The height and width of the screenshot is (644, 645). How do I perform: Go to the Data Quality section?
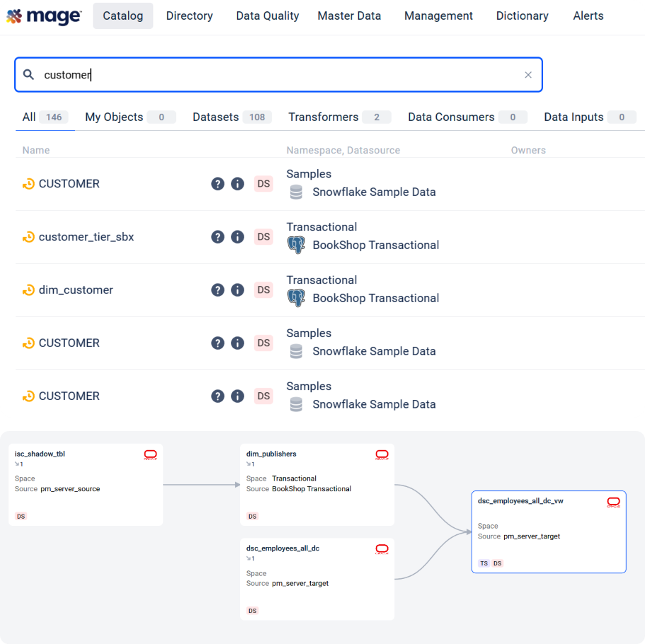(267, 16)
